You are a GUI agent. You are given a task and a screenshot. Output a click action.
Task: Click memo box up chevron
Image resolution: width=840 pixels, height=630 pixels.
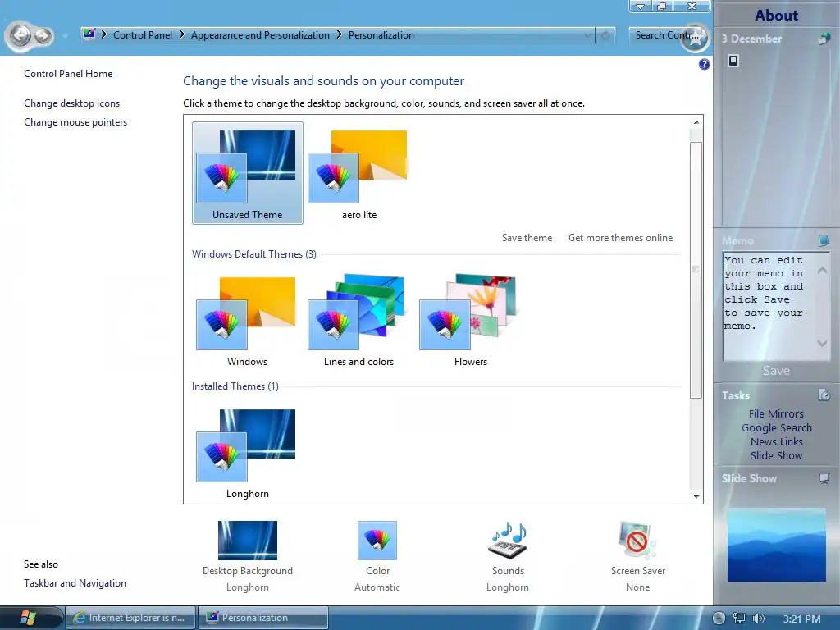click(x=822, y=271)
